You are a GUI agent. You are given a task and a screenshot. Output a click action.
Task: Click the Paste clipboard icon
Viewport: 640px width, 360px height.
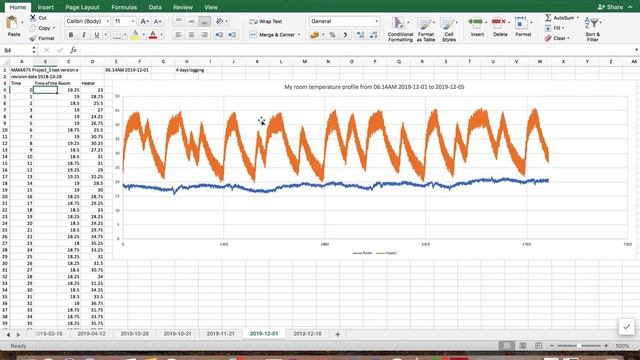[12, 23]
